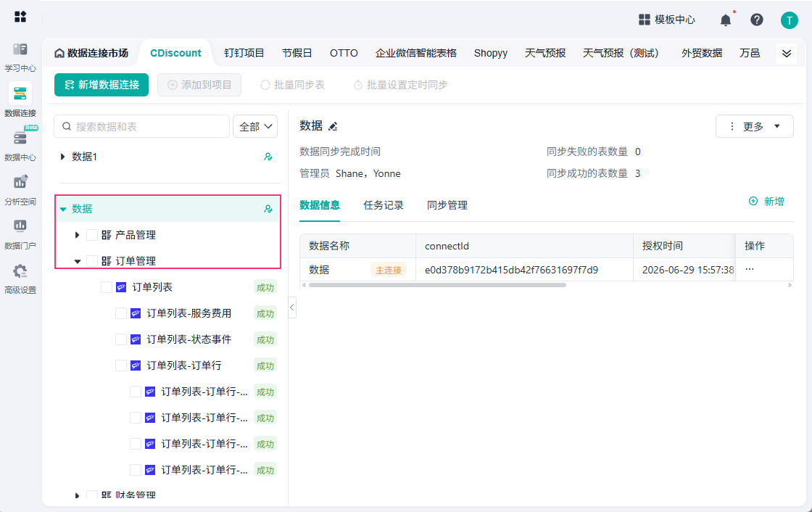Image resolution: width=812 pixels, height=512 pixels.
Task: Expand the 数据1 tree node
Action: click(x=62, y=157)
